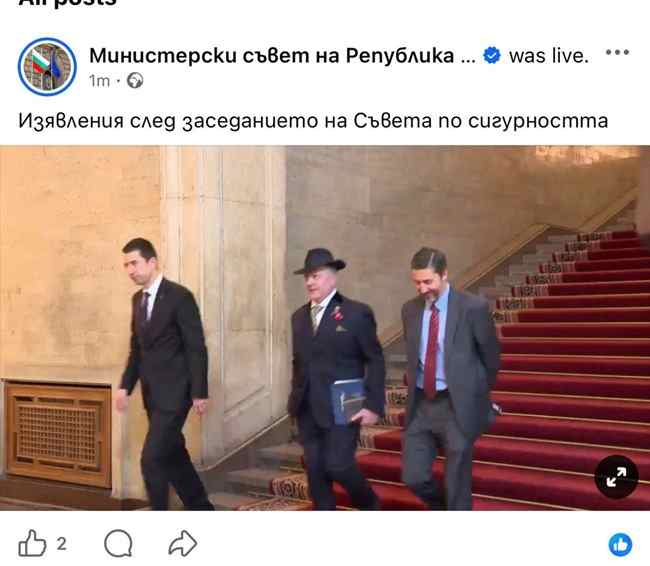The image size is (650, 566).
Task: Click the blue verified badge
Action: (492, 56)
